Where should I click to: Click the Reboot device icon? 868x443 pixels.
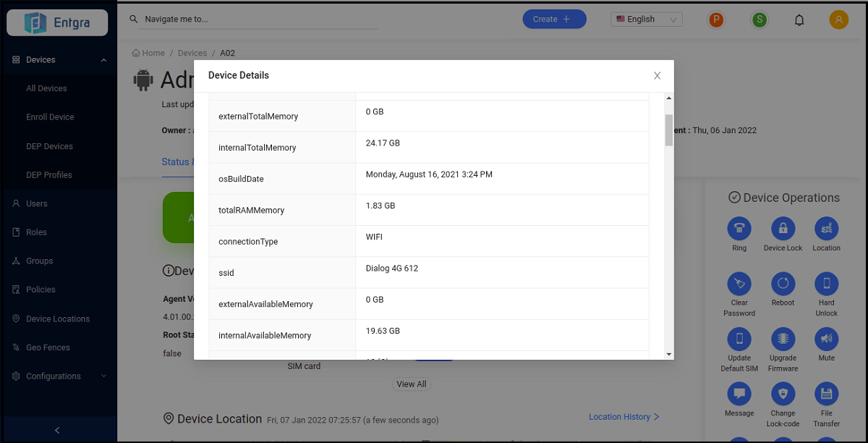783,284
